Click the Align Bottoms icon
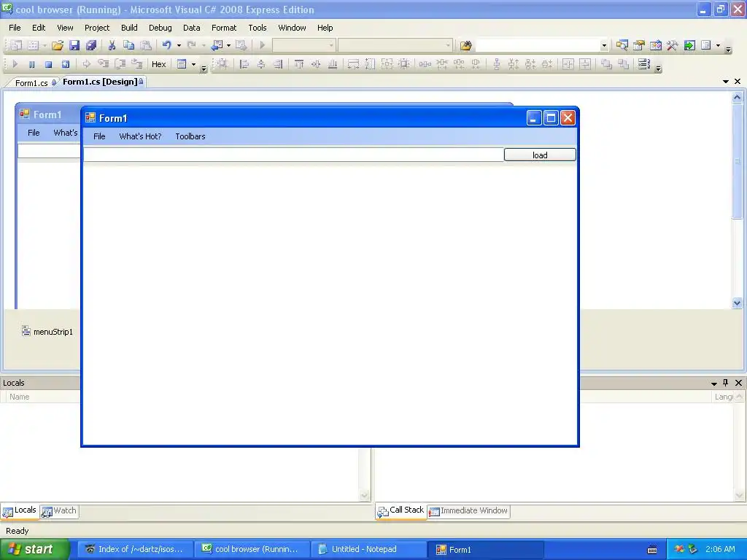Viewport: 747px width, 560px height. point(333,64)
